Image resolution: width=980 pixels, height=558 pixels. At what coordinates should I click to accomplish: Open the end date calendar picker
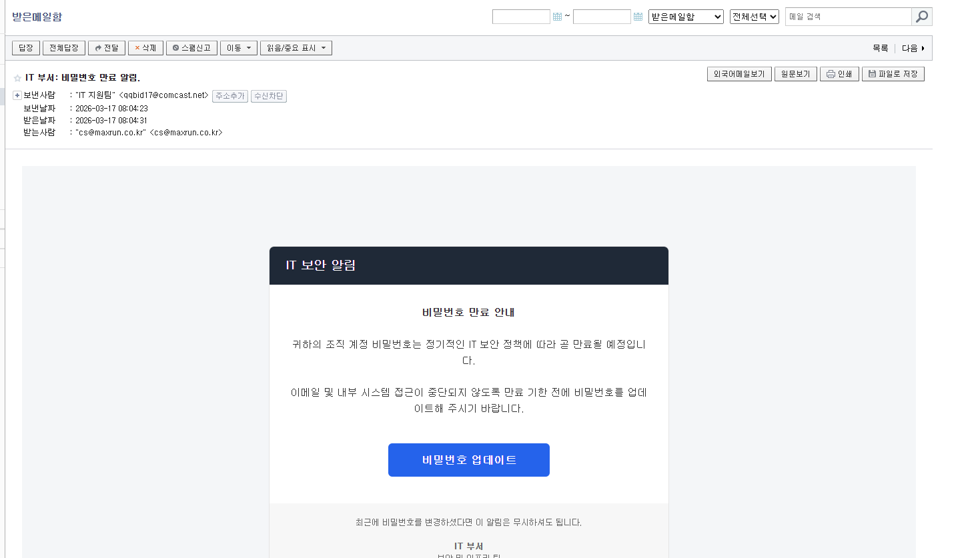(x=638, y=17)
